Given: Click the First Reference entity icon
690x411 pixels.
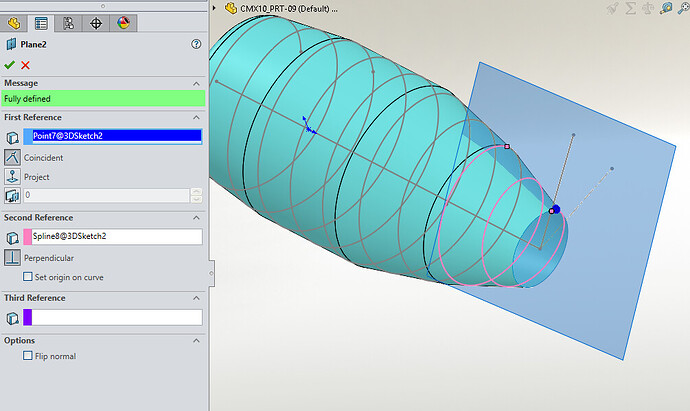Looking at the screenshot, I should (x=12, y=137).
